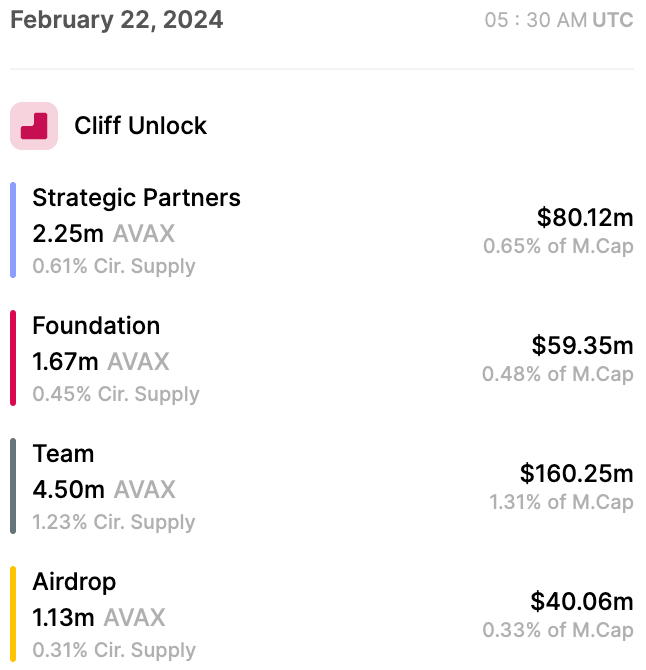Viewport: 646px width, 670px height.
Task: Click the gray Team color bar
Action: point(13,486)
